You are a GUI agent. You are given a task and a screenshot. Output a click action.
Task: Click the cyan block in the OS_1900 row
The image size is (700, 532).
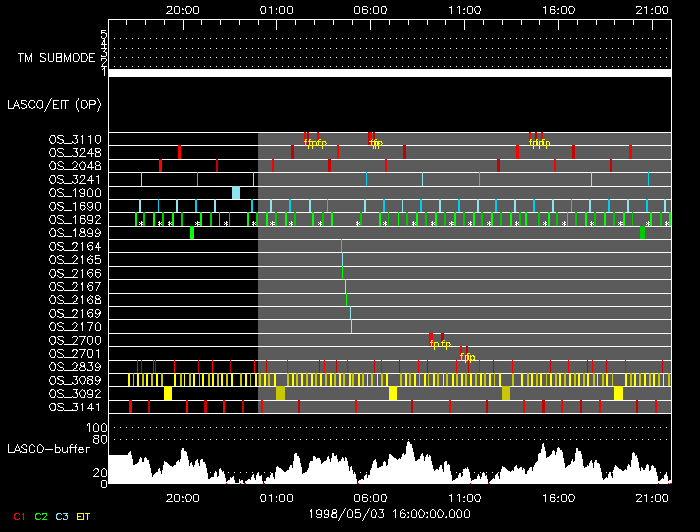[x=236, y=193]
